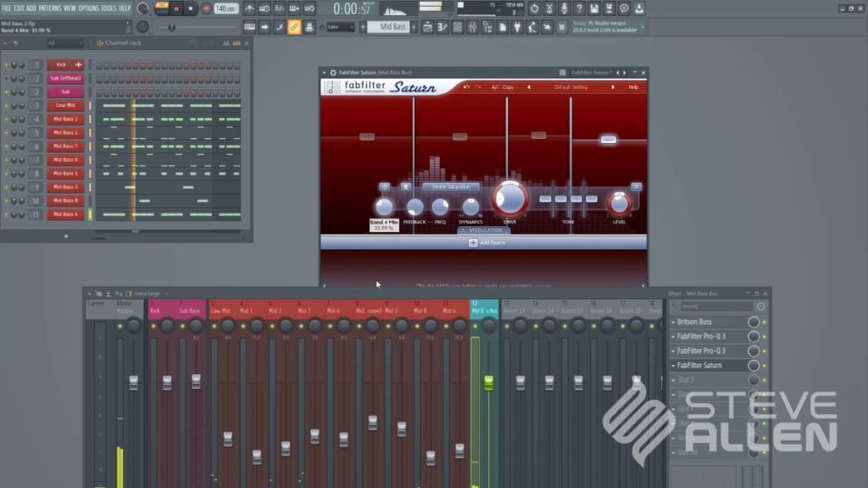Select the Kick channel button

[x=66, y=64]
